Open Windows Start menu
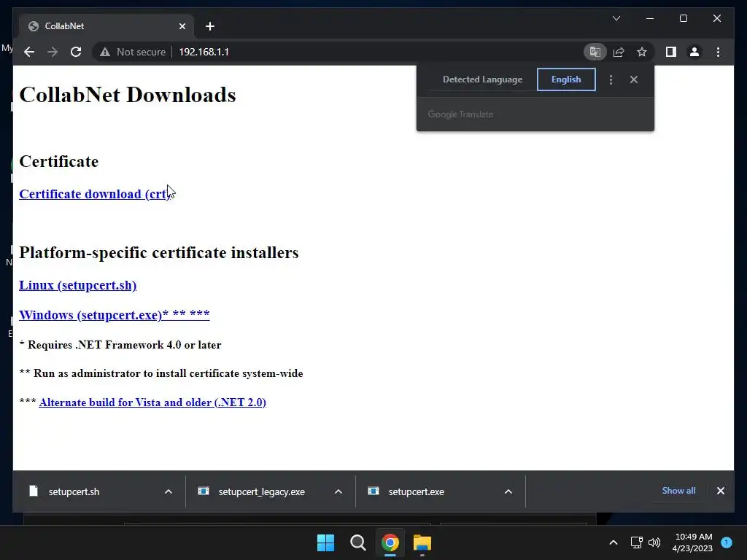747x560 pixels. [x=326, y=542]
